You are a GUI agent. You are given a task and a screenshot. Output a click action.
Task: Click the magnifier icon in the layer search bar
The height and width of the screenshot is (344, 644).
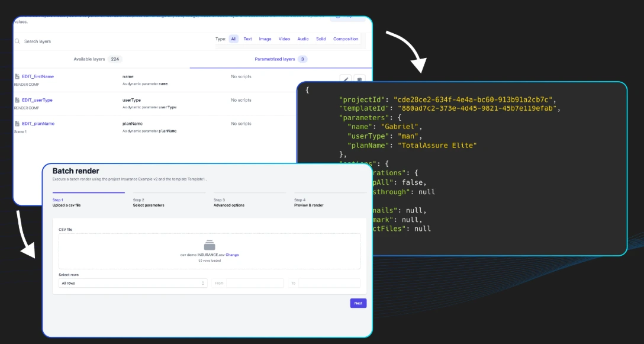pos(17,41)
